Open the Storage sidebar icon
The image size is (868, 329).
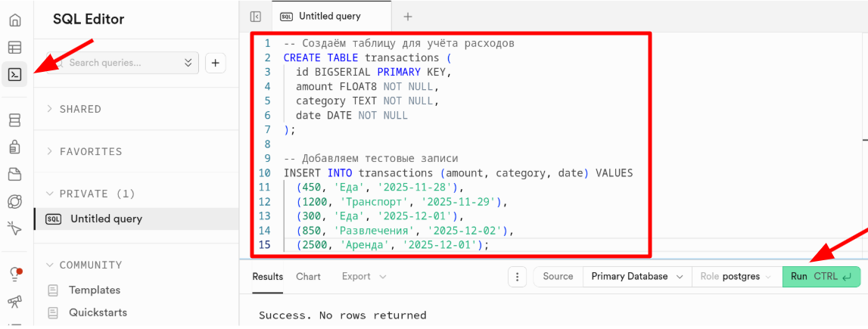point(14,174)
